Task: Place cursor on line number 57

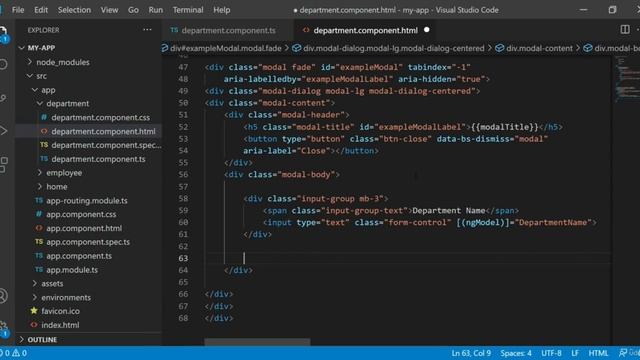Action: [183, 187]
